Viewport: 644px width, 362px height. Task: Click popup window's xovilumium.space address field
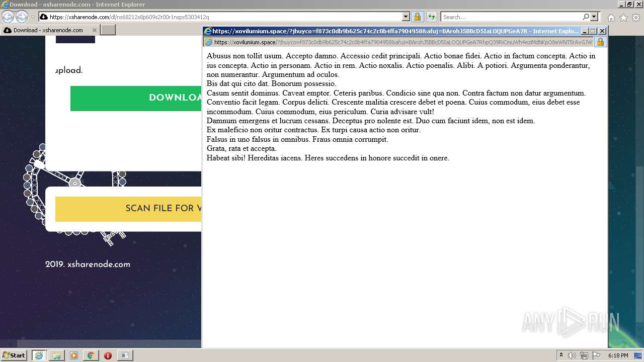(398, 42)
